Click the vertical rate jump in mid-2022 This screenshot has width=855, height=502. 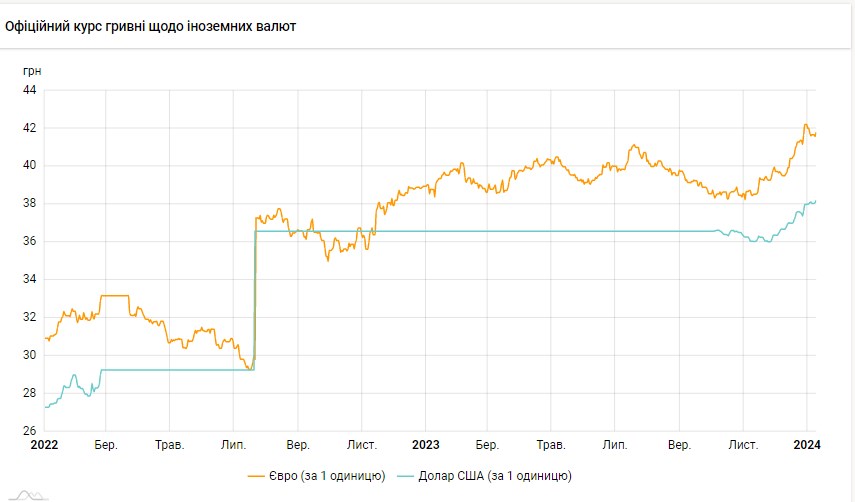pyautogui.click(x=255, y=300)
